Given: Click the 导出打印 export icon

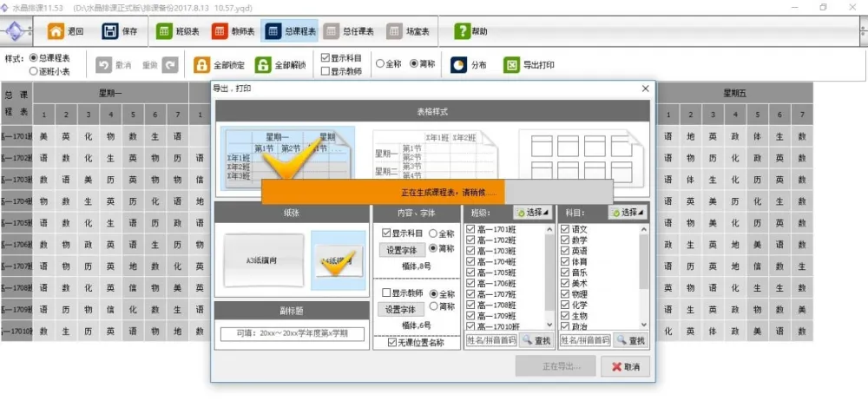Looking at the screenshot, I should (512, 65).
